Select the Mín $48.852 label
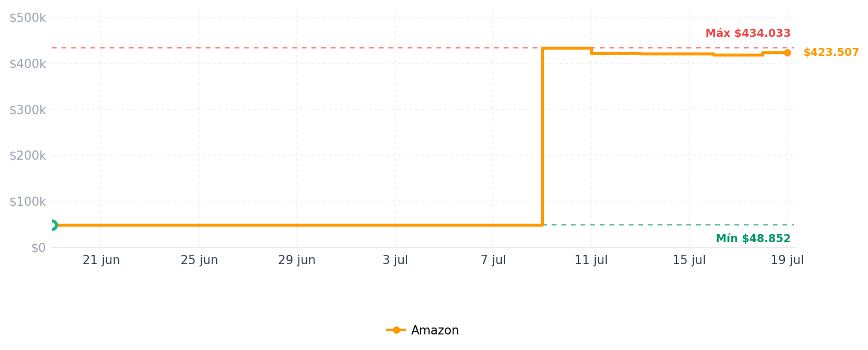Screen dimensions: 868x350 [x=753, y=239]
